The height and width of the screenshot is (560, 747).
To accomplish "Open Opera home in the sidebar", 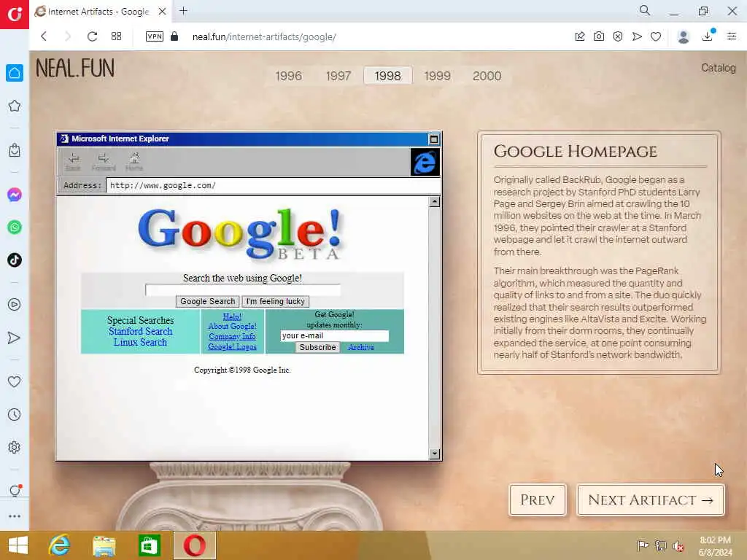I will [x=15, y=73].
